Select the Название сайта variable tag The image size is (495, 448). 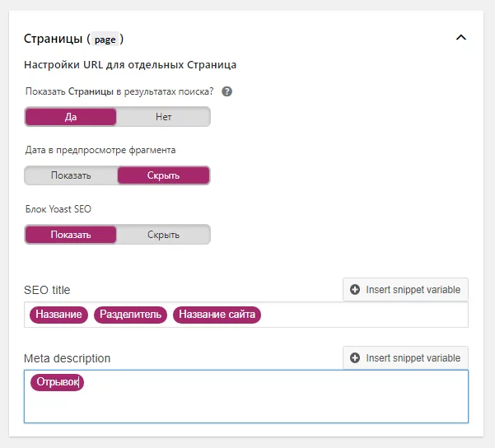[217, 315]
